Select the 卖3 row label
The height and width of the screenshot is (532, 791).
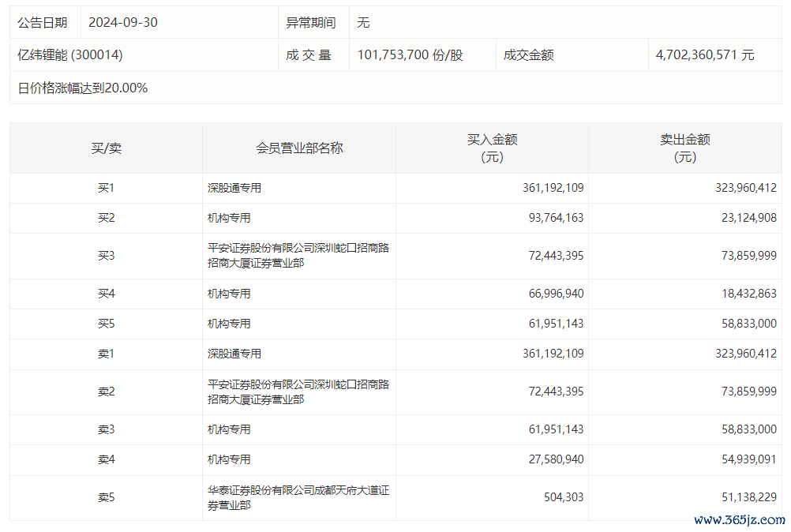[106, 429]
